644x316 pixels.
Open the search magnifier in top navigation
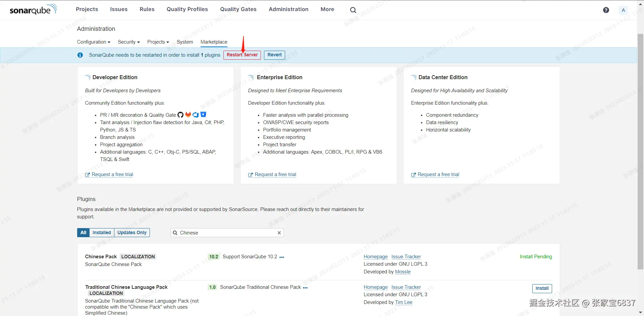(353, 10)
